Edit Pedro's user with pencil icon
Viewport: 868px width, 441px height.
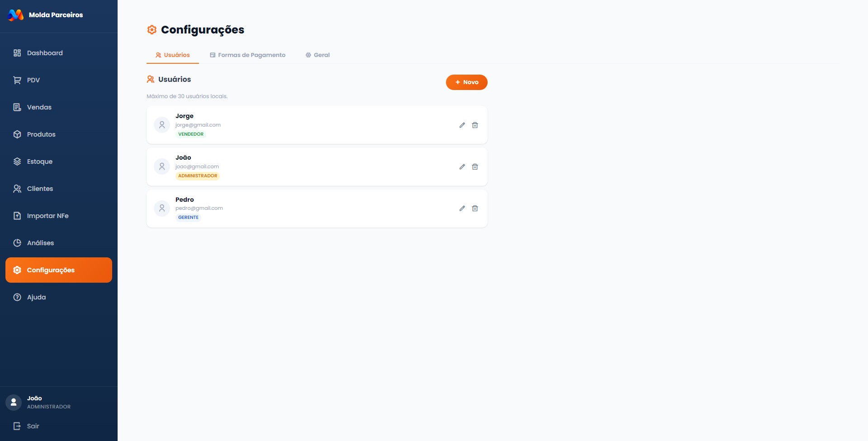[462, 209]
